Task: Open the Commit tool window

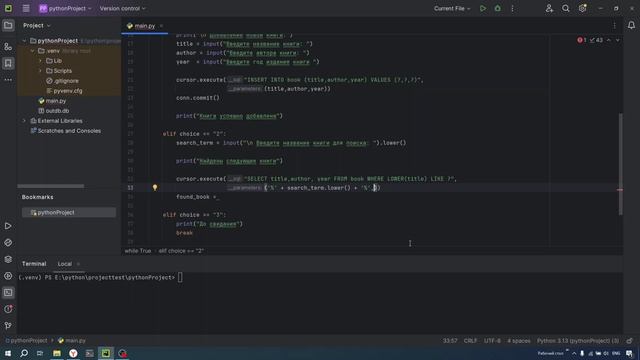Action: click(x=8, y=47)
